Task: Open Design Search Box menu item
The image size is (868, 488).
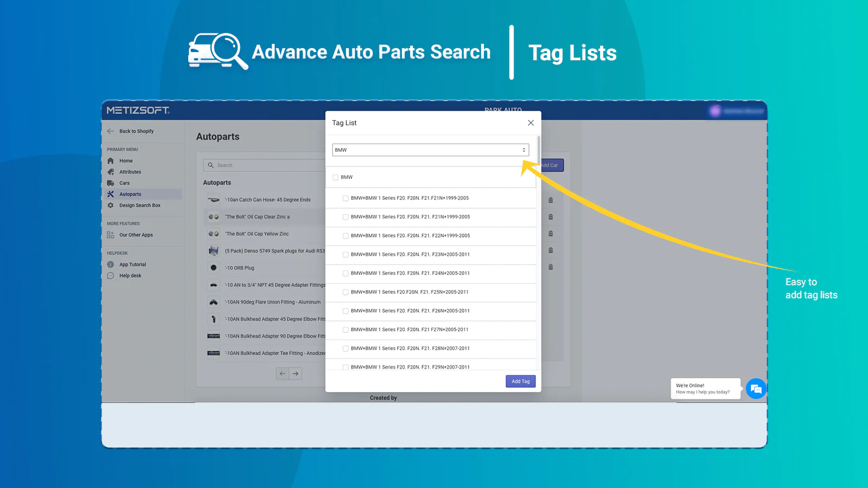Action: tap(140, 206)
